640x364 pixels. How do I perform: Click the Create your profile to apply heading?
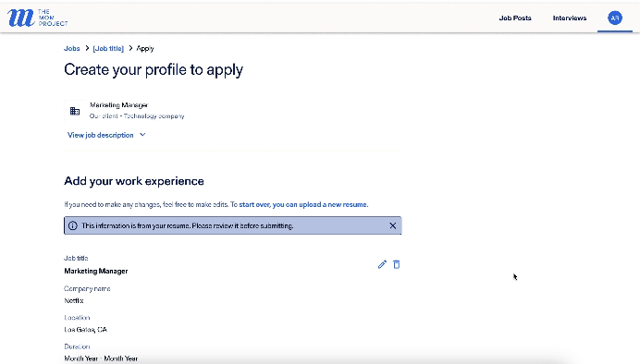pos(154,69)
